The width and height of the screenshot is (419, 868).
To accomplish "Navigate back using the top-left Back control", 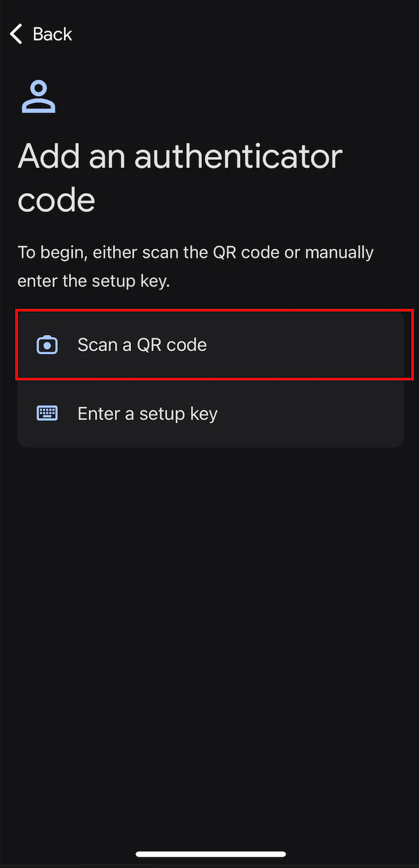I will 38,34.
